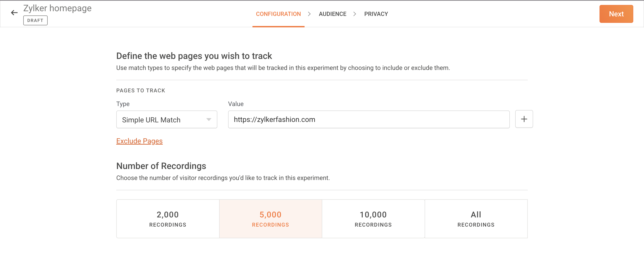
Task: Select the 5,000 recordings option
Action: 270,218
